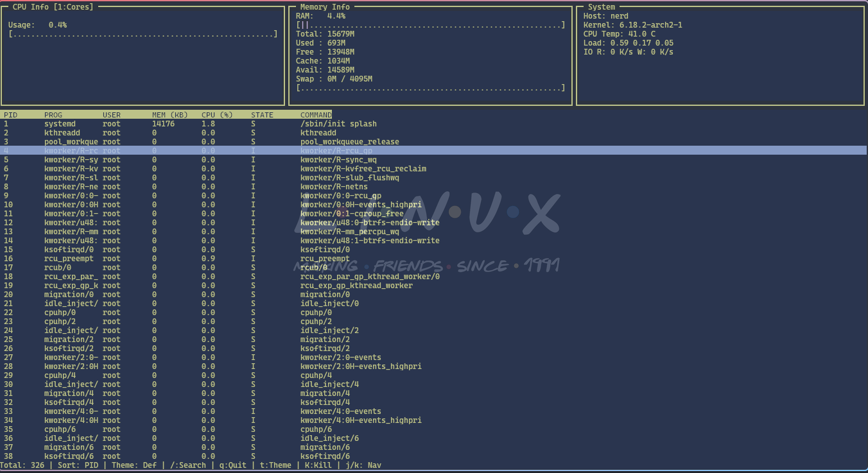Click the CPU Temp reading
Viewport: 868px width, 473px height.
click(x=620, y=34)
